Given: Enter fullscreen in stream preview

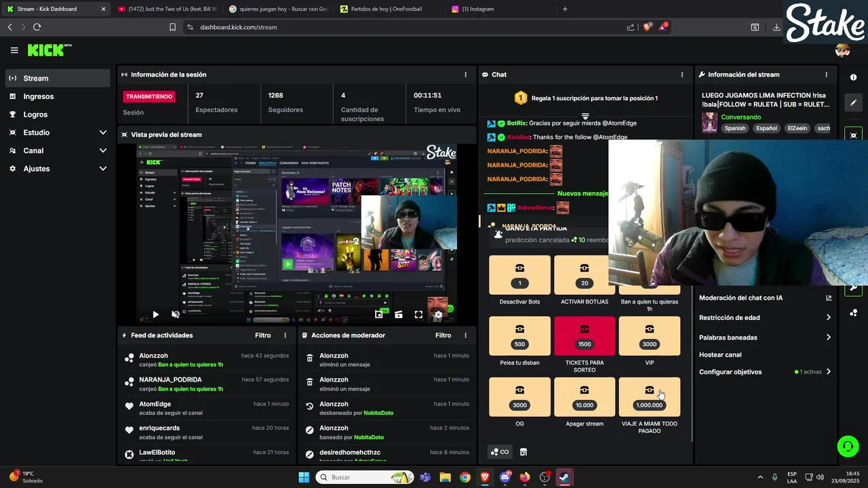Looking at the screenshot, I should point(418,314).
